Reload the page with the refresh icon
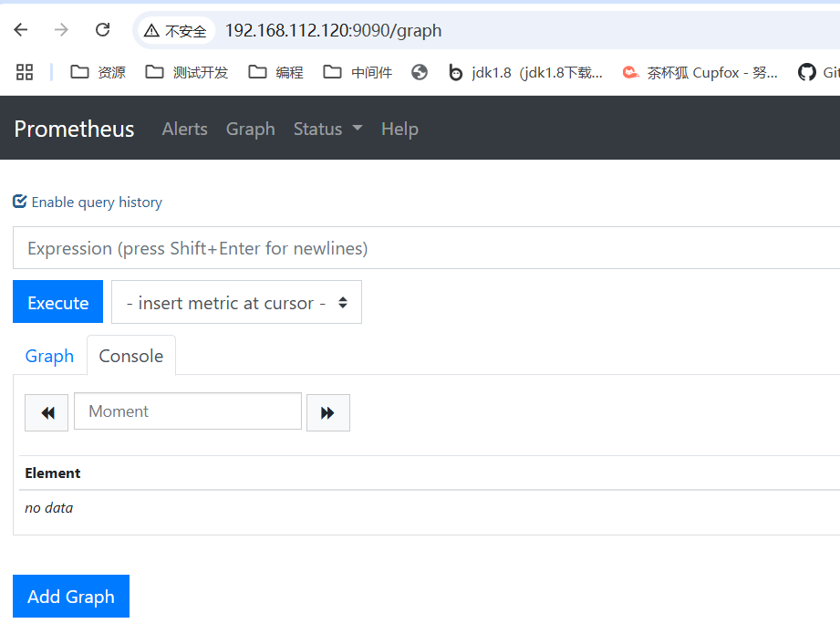The width and height of the screenshot is (840, 634). point(102,30)
